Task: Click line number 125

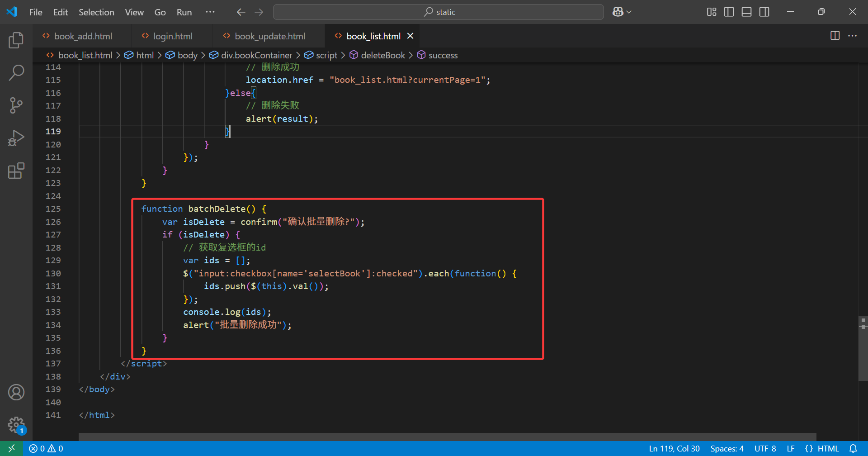Action: (53, 209)
